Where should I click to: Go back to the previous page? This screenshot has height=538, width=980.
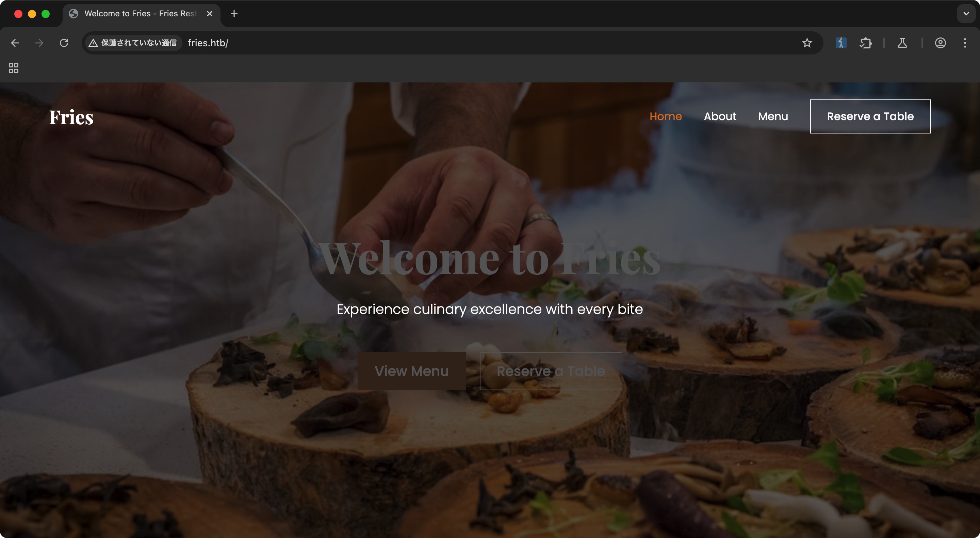(15, 43)
